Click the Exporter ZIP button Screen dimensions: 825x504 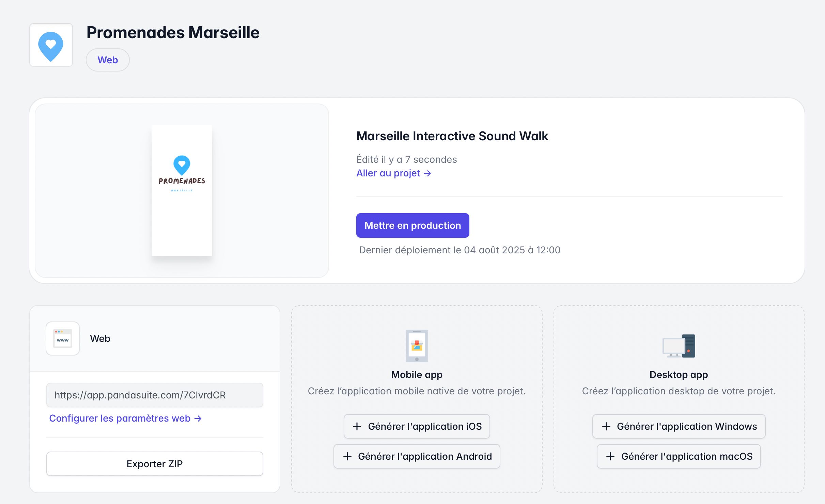[x=155, y=464]
